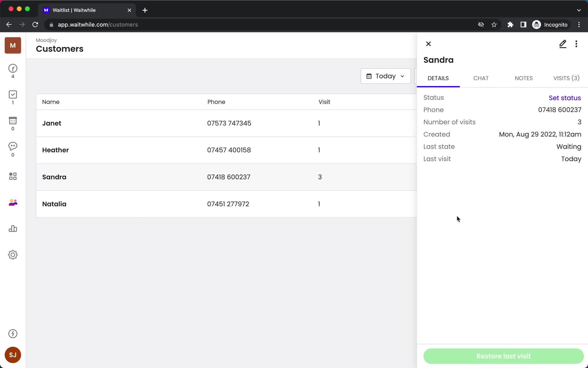Select the DETAILS tab for Sandra
This screenshot has height=368, width=588.
438,78
